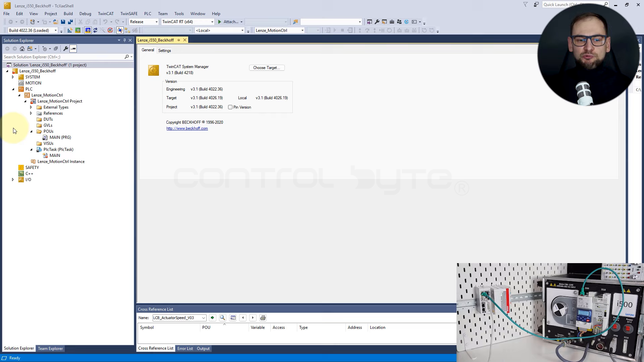This screenshot has width=644, height=362.
Task: Collapse the POUs folder
Action: (x=31, y=131)
